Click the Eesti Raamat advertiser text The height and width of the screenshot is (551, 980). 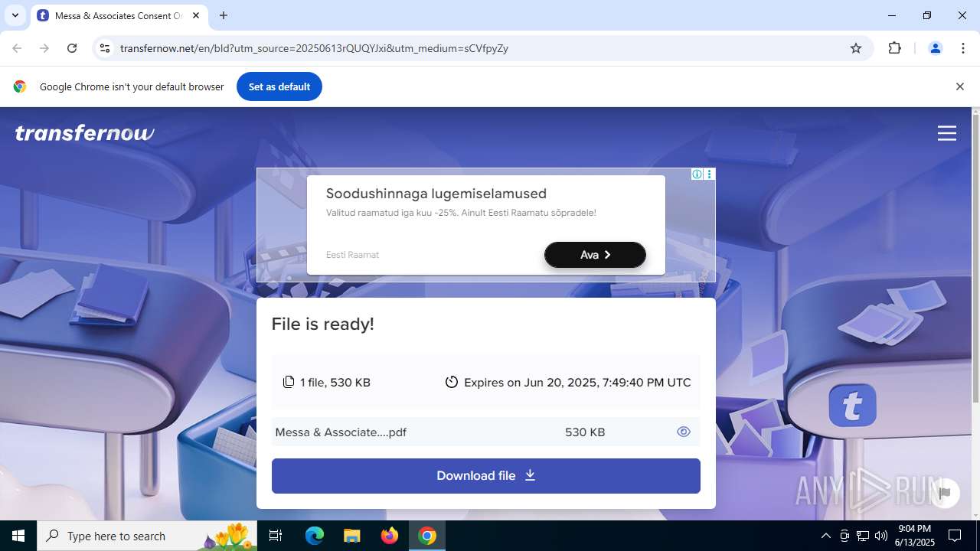(352, 255)
